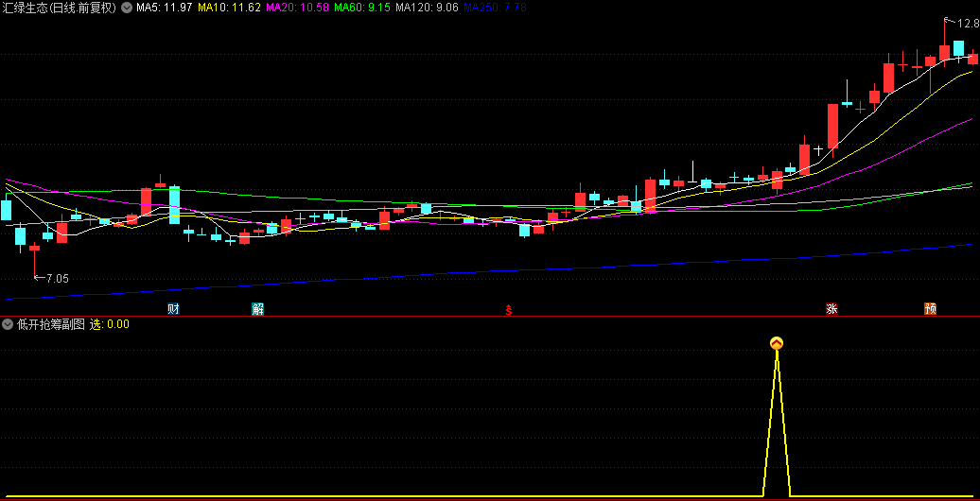Select the MA20: 10.58 label
Viewport: 980px width, 501px height.
tap(297, 9)
